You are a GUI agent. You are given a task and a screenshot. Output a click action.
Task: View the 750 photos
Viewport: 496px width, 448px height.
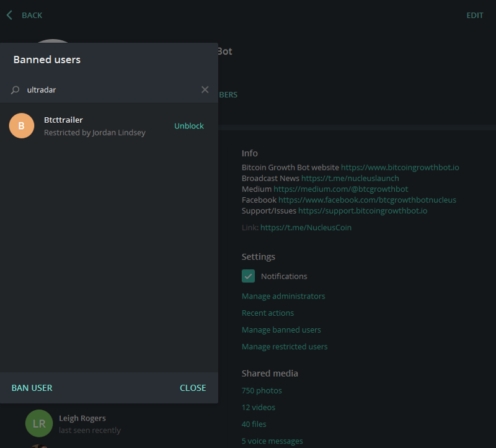(262, 391)
